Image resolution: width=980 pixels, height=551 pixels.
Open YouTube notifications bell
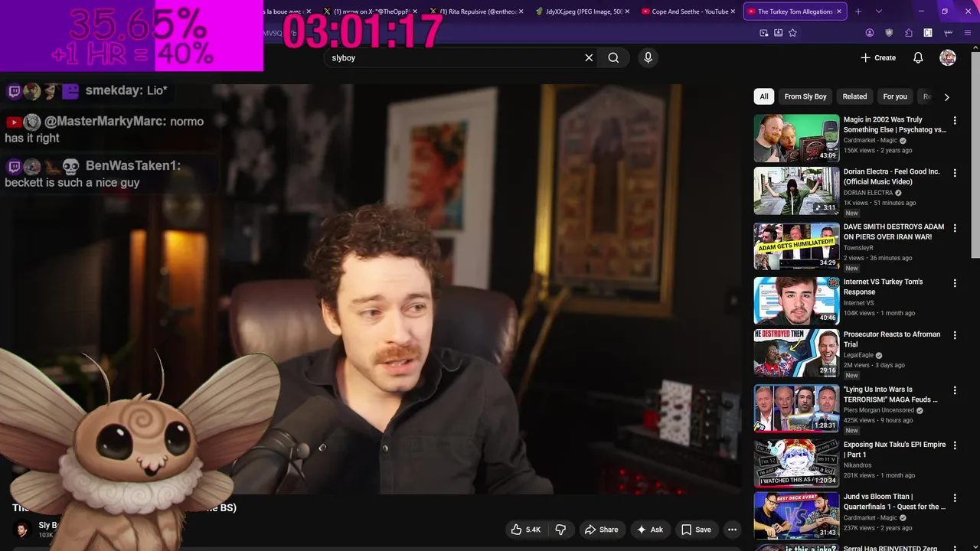pyautogui.click(x=918, y=57)
